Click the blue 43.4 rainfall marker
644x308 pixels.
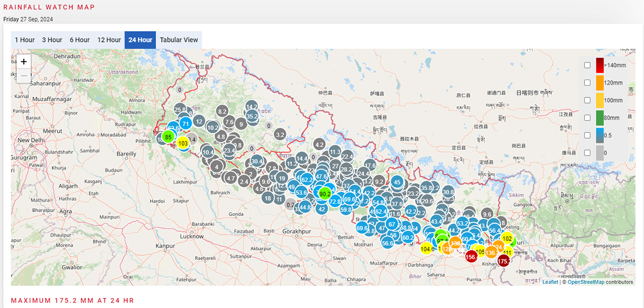[x=436, y=222]
